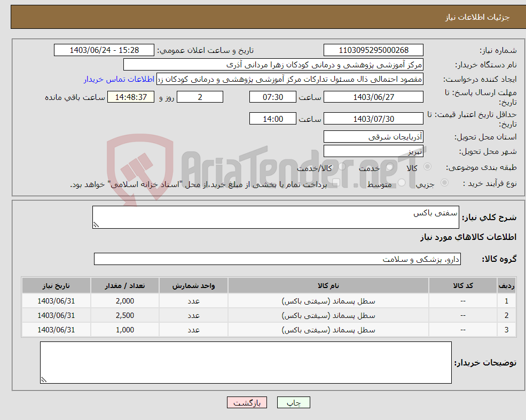Select the خدمت radio button
Screen dimensions: 526x420
coord(390,167)
